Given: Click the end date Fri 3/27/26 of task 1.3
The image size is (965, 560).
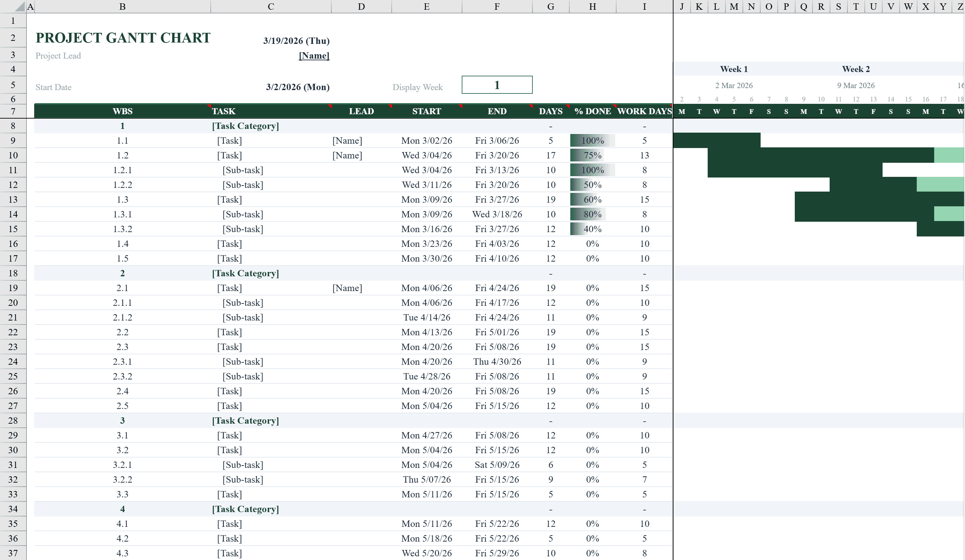Looking at the screenshot, I should (497, 199).
